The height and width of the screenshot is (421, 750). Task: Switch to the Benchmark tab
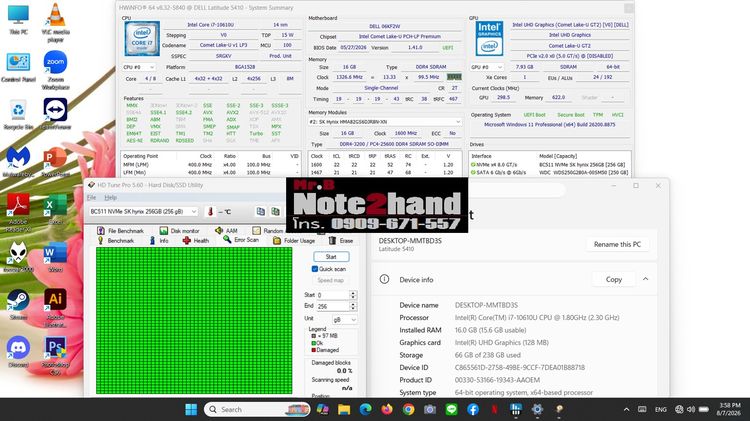click(115, 241)
